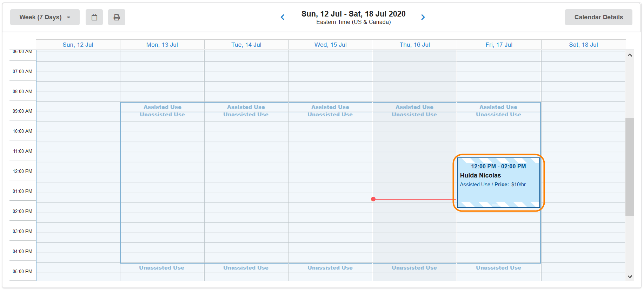Click Wed, 15 Jul day header

pos(331,45)
